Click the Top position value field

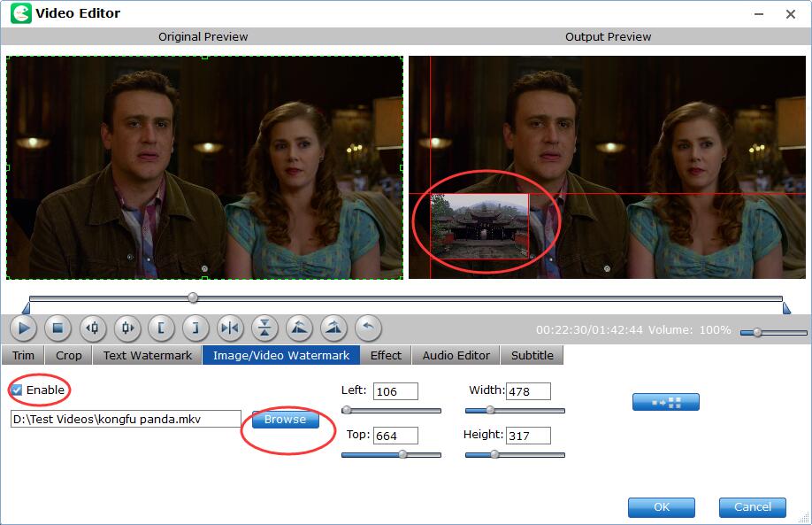[395, 436]
